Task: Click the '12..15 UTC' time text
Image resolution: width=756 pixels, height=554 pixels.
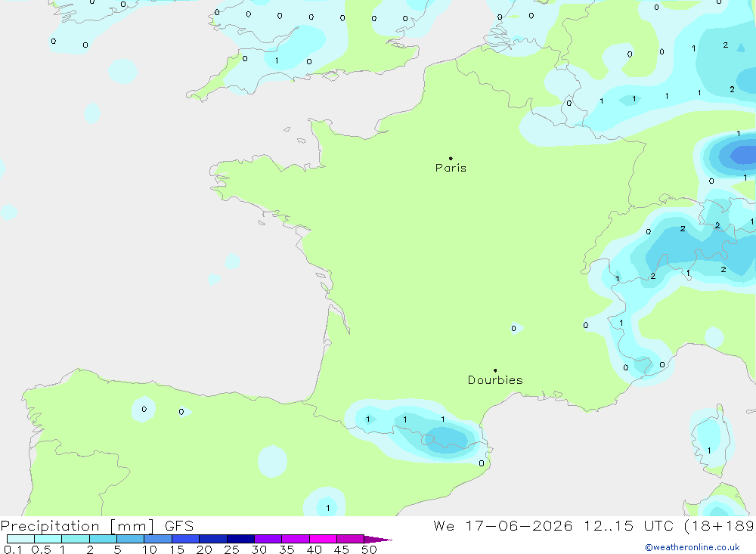Action: point(628,526)
